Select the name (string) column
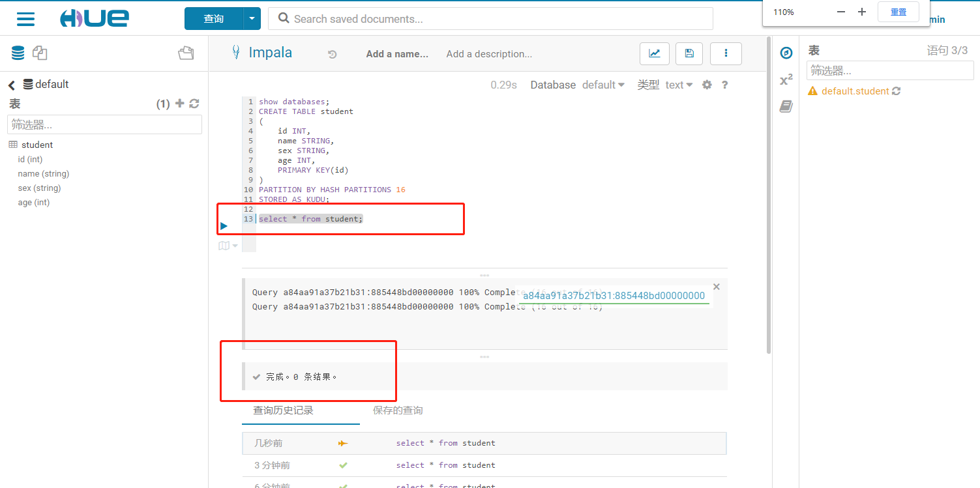The height and width of the screenshot is (488, 980). 43,174
